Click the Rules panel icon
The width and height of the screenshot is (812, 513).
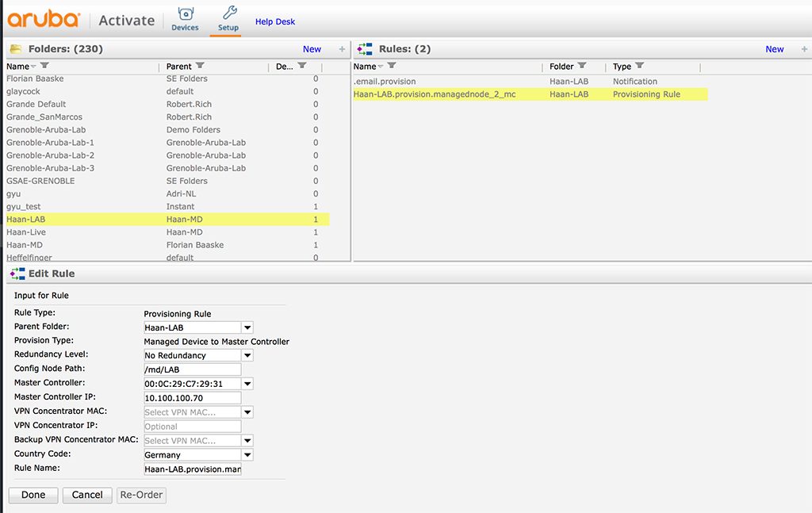click(365, 48)
